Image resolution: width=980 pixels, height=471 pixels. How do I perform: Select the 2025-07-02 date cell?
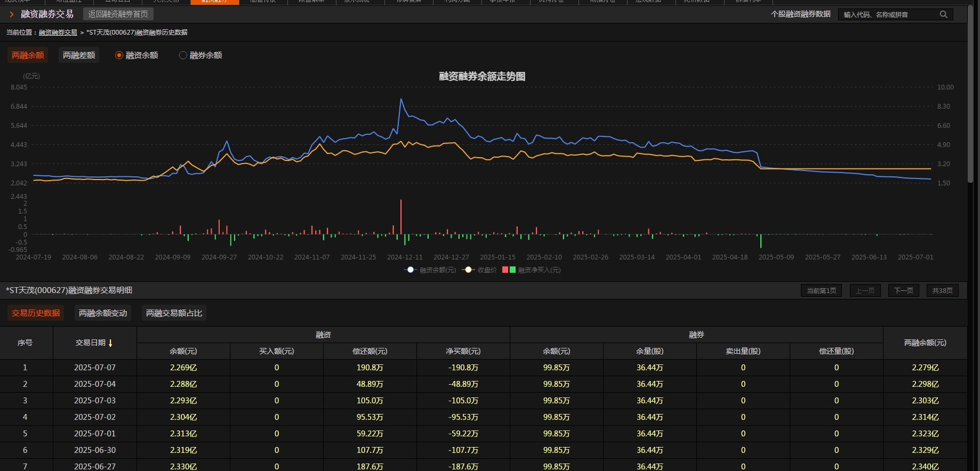point(95,417)
